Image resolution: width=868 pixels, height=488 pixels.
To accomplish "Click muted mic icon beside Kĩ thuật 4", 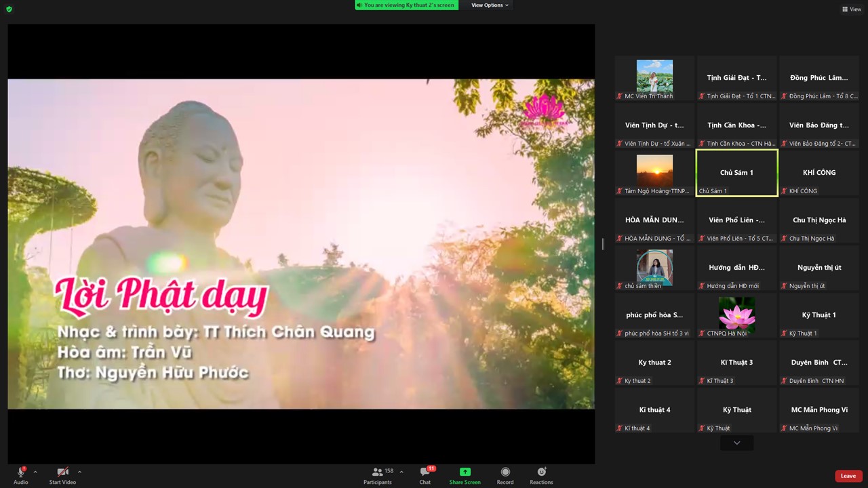I will click(x=620, y=428).
